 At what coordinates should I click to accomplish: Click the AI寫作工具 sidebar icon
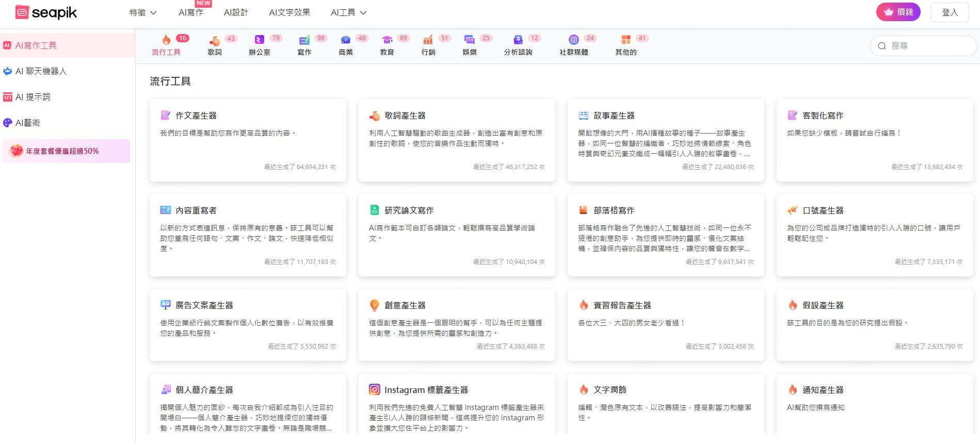pos(7,45)
